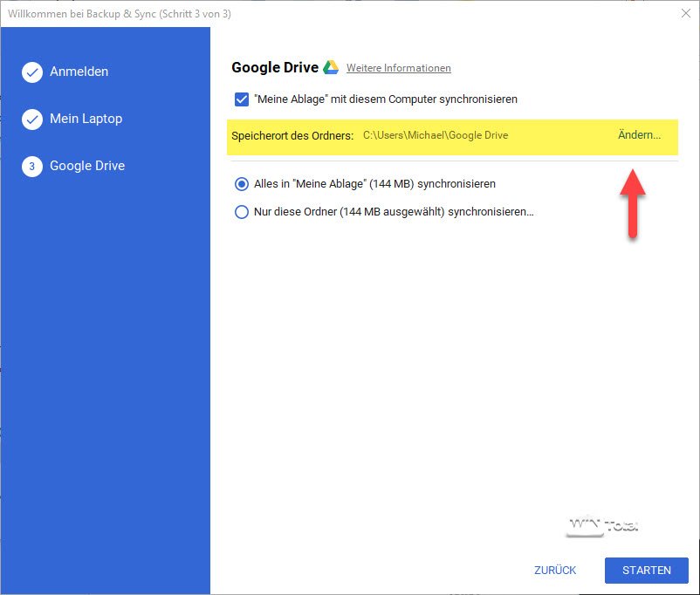Click folder path C:\Users\Michael\Google Drive
Image resolution: width=700 pixels, height=595 pixels.
[x=436, y=135]
